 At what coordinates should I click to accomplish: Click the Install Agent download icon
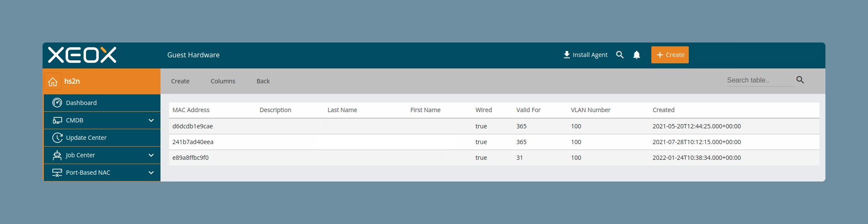click(x=567, y=55)
